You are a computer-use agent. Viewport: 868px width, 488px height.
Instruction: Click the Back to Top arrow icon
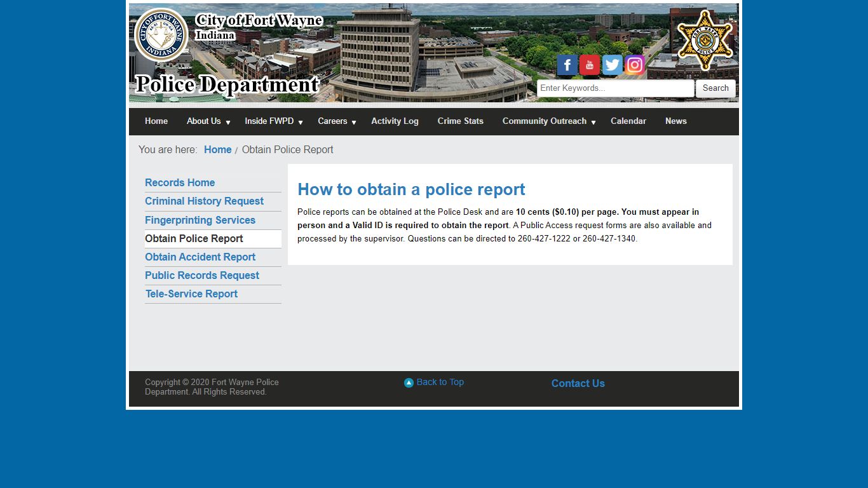tap(409, 383)
